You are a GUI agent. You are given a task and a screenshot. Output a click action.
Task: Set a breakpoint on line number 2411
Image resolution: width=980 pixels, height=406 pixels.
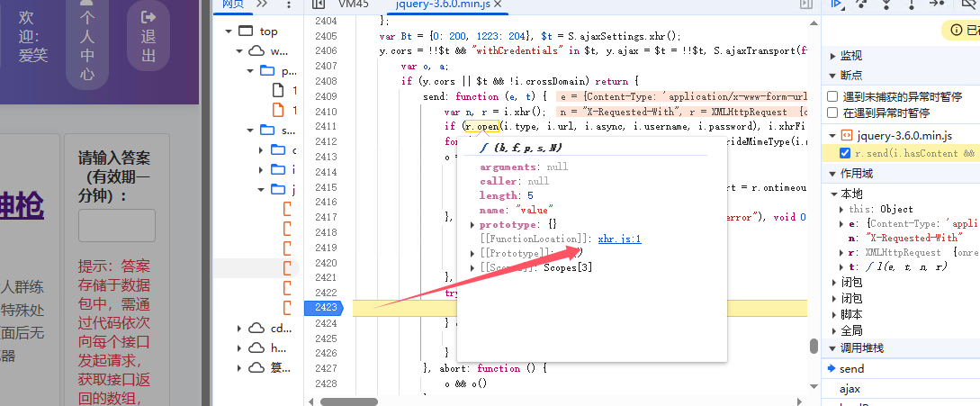(326, 126)
